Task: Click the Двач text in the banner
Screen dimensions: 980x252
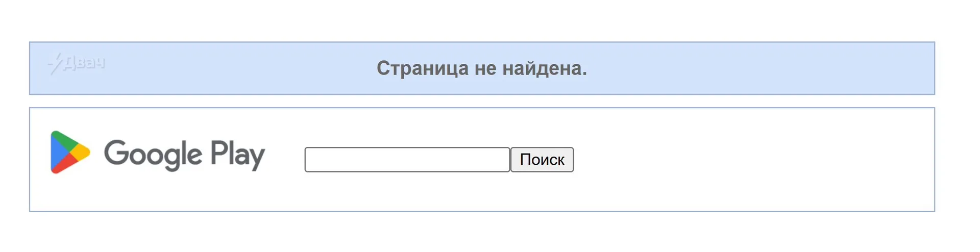Action: [84, 62]
